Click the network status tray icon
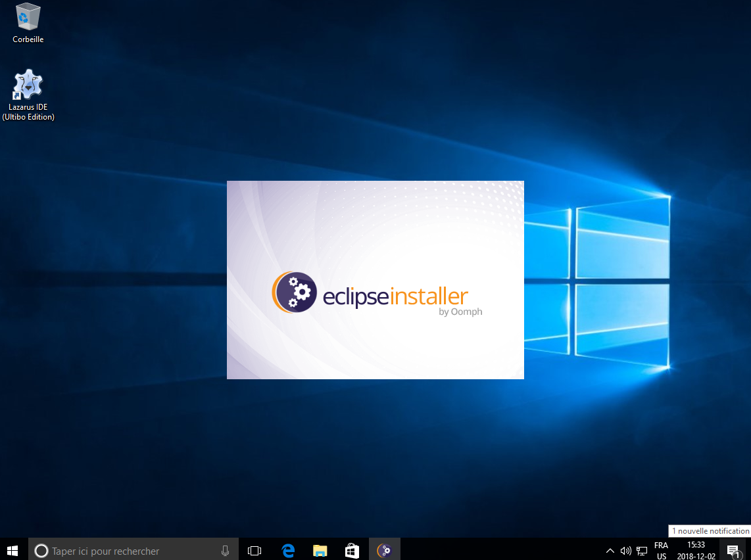 point(642,551)
